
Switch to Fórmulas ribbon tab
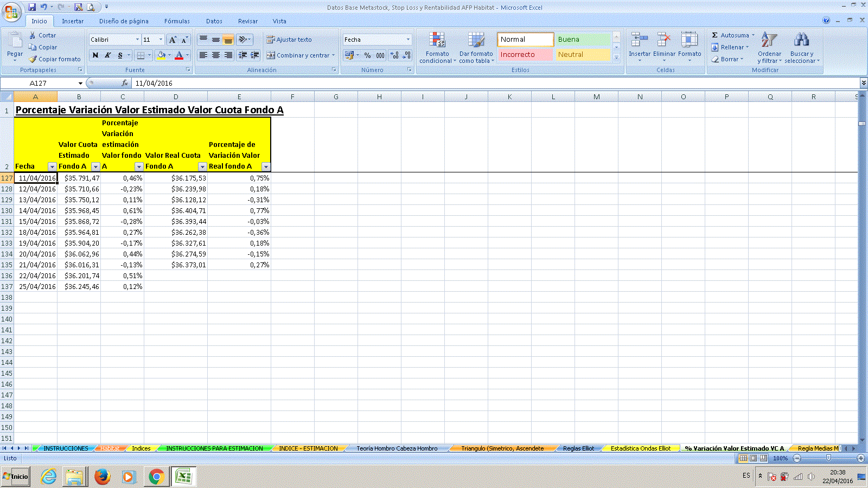(177, 21)
